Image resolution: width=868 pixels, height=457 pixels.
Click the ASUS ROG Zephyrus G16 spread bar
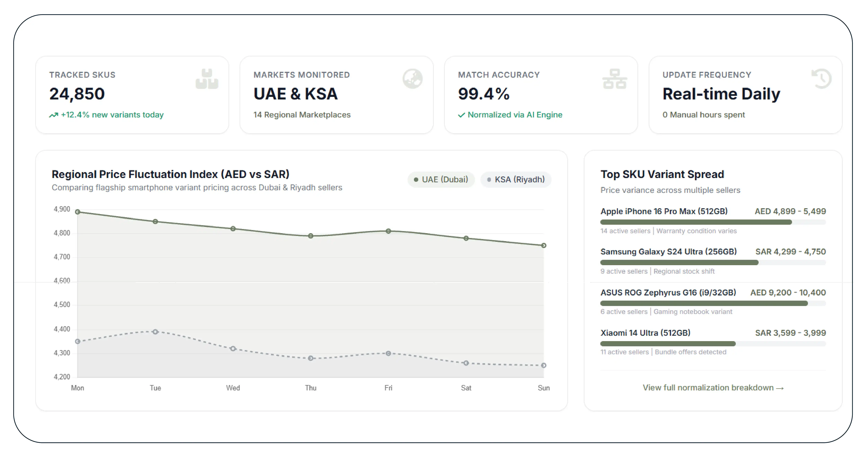(713, 303)
